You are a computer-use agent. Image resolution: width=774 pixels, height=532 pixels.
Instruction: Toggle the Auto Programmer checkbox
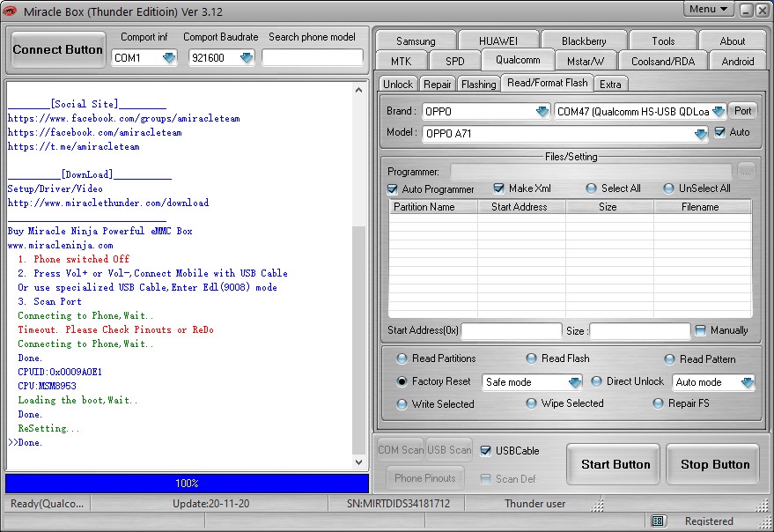point(393,189)
